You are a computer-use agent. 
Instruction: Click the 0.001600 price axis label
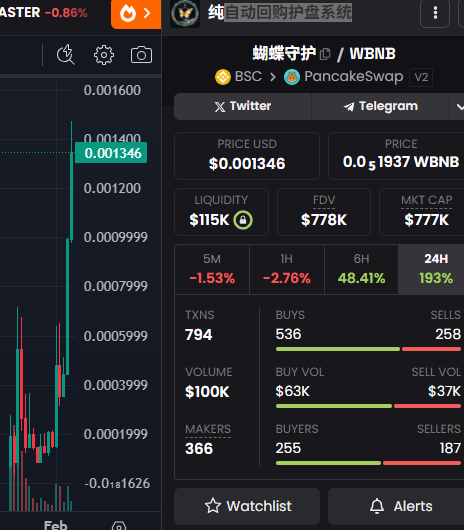tap(112, 90)
